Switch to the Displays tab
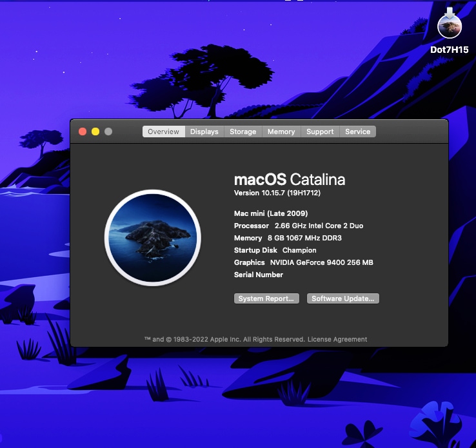 tap(204, 131)
